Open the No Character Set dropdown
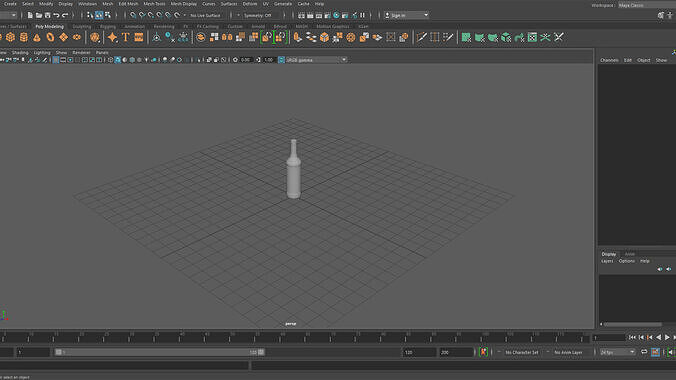Viewport: 676px width, 380px height. click(x=522, y=352)
